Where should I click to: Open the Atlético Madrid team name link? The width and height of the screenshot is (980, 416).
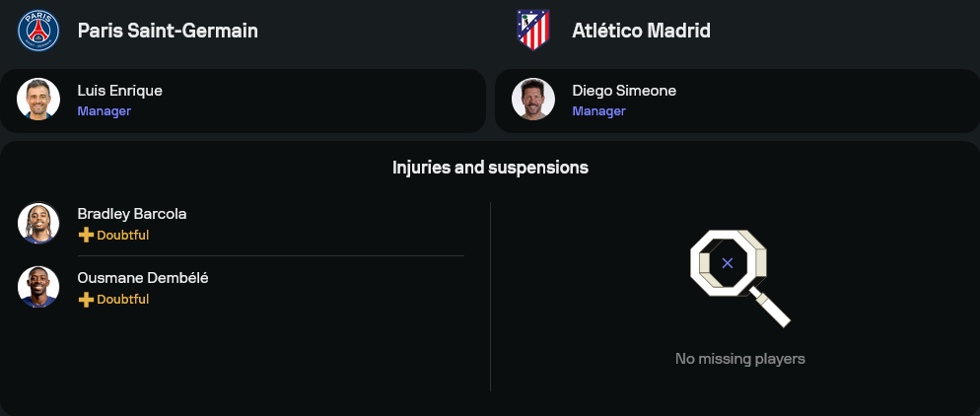coord(641,31)
